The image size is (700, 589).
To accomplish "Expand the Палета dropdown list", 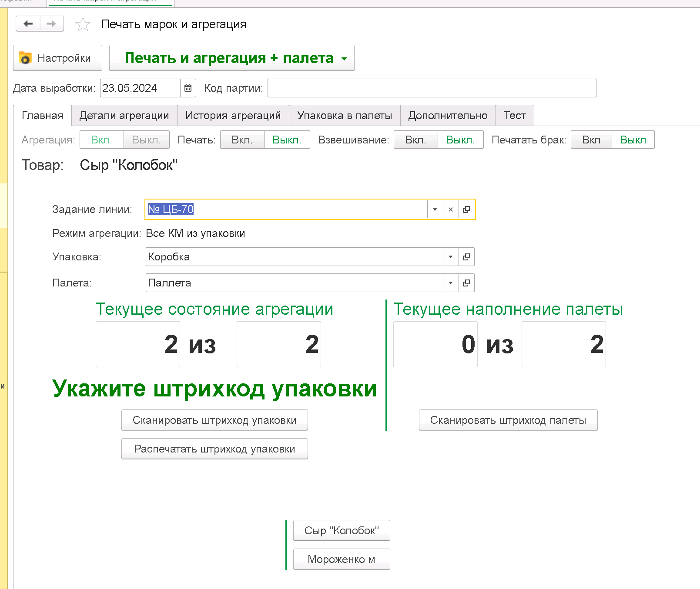I will click(451, 283).
